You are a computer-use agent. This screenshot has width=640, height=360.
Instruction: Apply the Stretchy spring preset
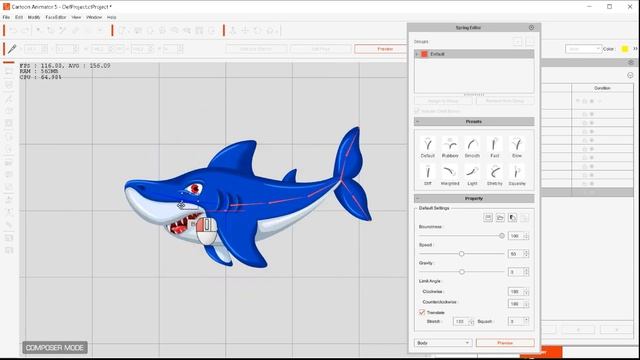point(495,175)
